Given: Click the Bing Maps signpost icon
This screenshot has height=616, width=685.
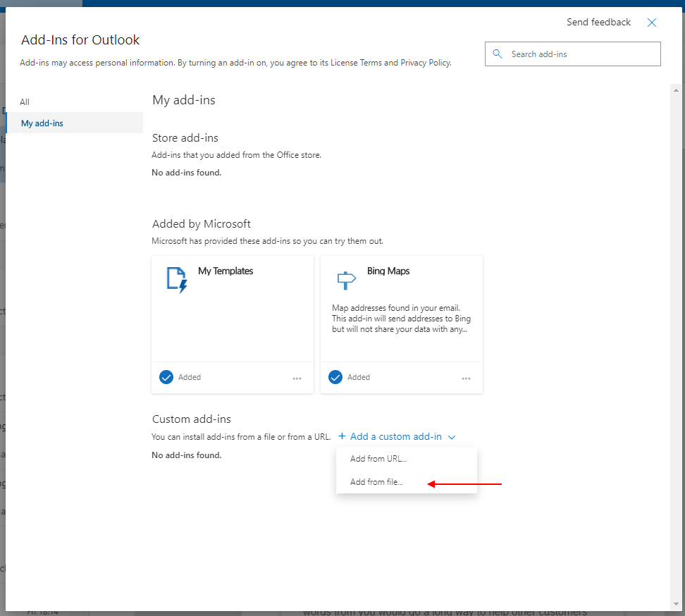Looking at the screenshot, I should coord(347,280).
